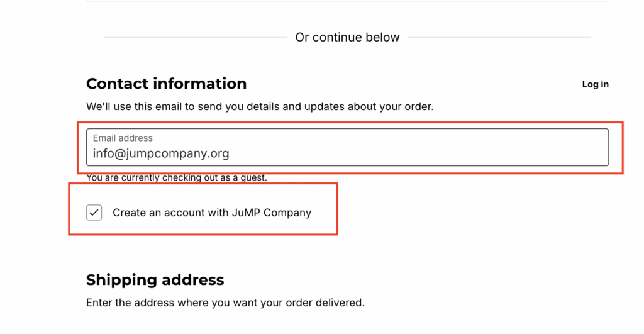Image resolution: width=644 pixels, height=334 pixels.
Task: Click the email updates description text
Action: [x=260, y=106]
